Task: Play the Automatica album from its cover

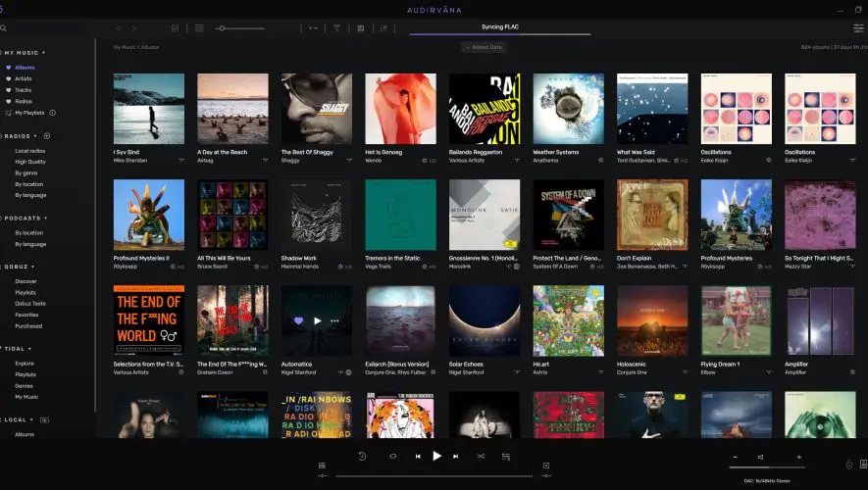Action: [317, 320]
